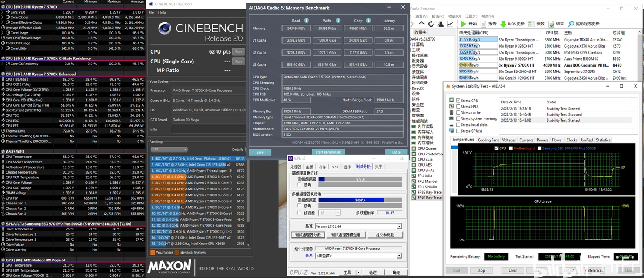Open the 结果 results toolbar icon

(551, 24)
